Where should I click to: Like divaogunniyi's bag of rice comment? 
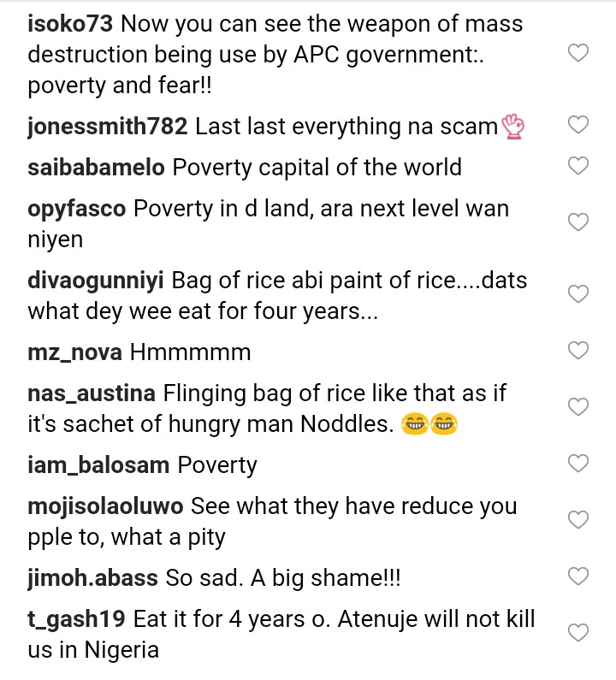578,294
